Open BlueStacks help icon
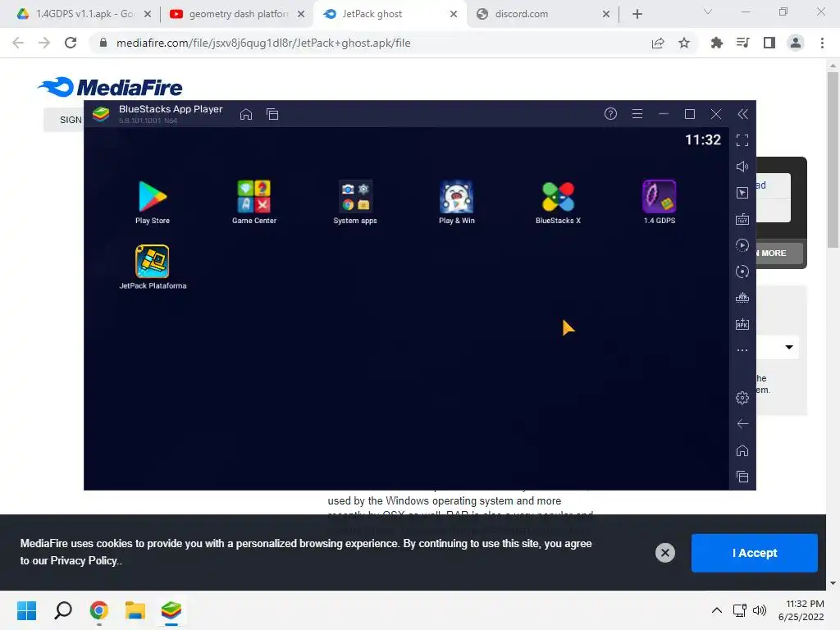840x630 pixels. [610, 113]
